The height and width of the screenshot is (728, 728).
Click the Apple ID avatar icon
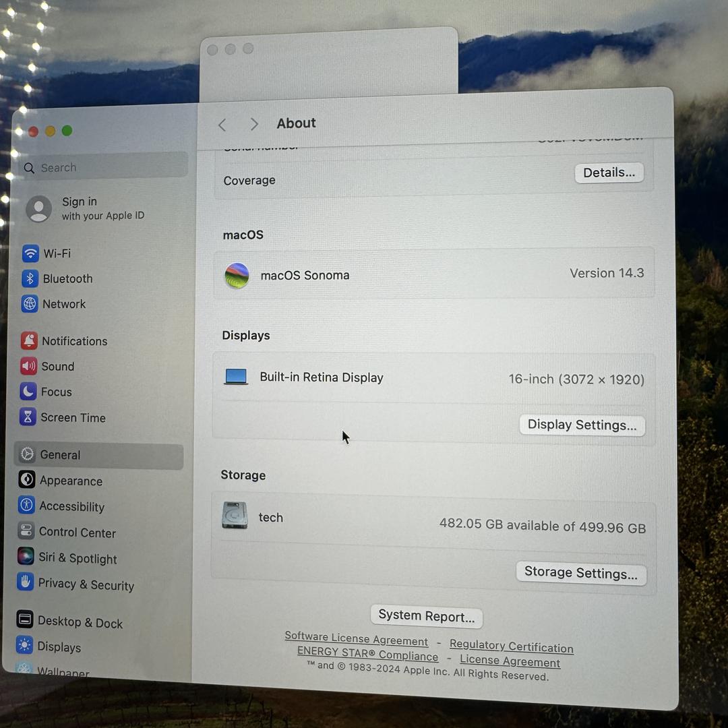tap(38, 208)
